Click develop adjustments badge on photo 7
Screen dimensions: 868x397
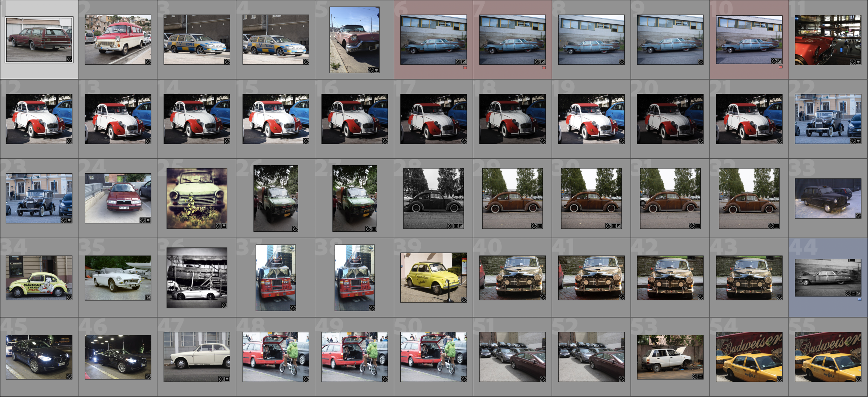[543, 62]
